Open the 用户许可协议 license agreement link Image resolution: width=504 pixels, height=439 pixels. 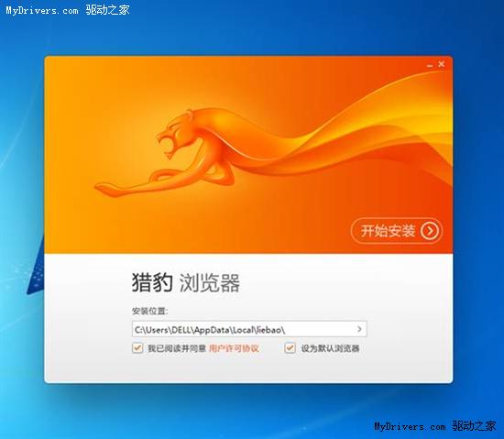(x=234, y=348)
